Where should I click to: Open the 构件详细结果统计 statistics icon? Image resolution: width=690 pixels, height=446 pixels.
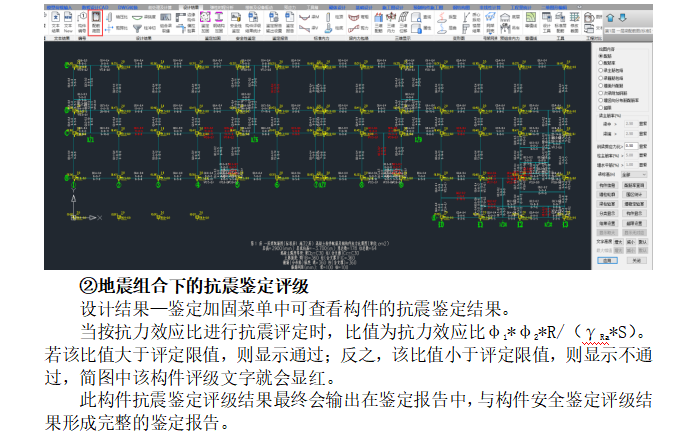[253, 22]
